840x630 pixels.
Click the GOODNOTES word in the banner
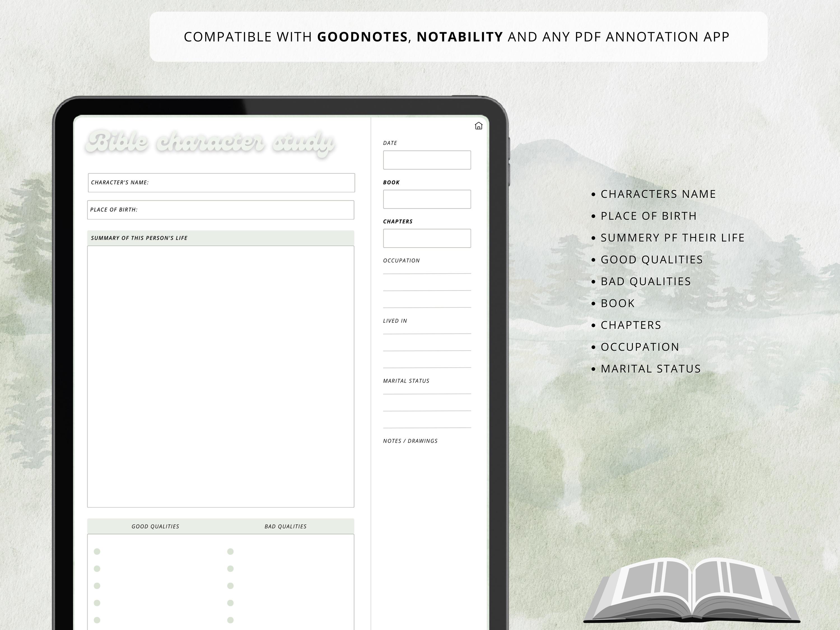point(362,37)
